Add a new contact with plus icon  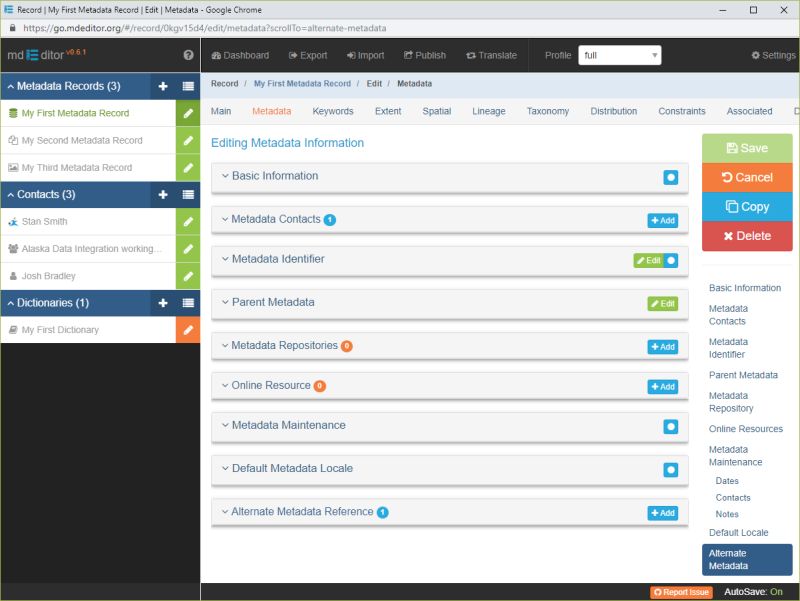[163, 194]
